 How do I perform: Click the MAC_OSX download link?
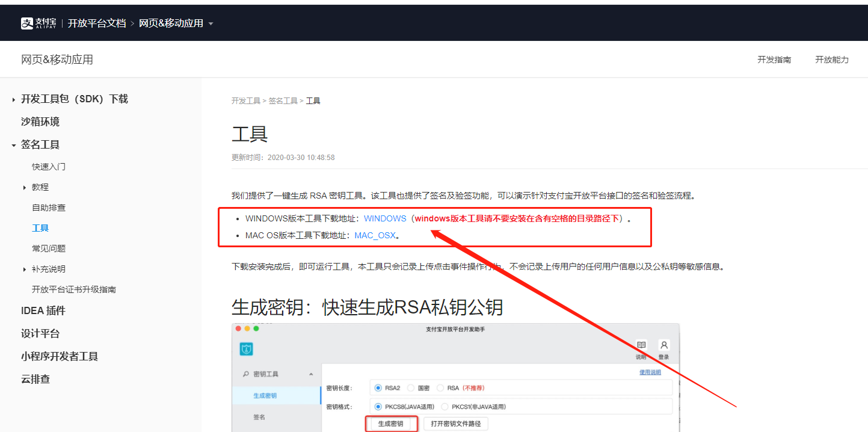pyautogui.click(x=375, y=235)
